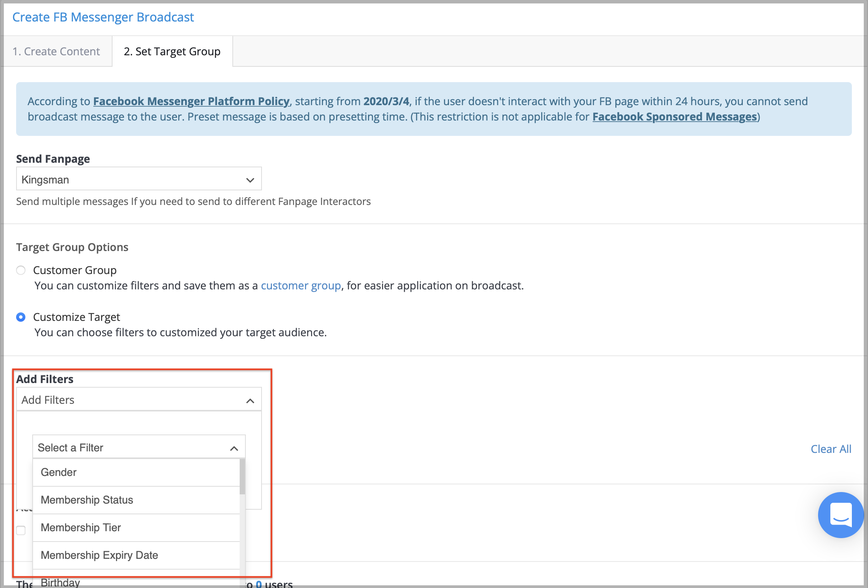Image resolution: width=868 pixels, height=588 pixels.
Task: Click the Kingsman dropdown chevron arrow
Action: [x=250, y=180]
